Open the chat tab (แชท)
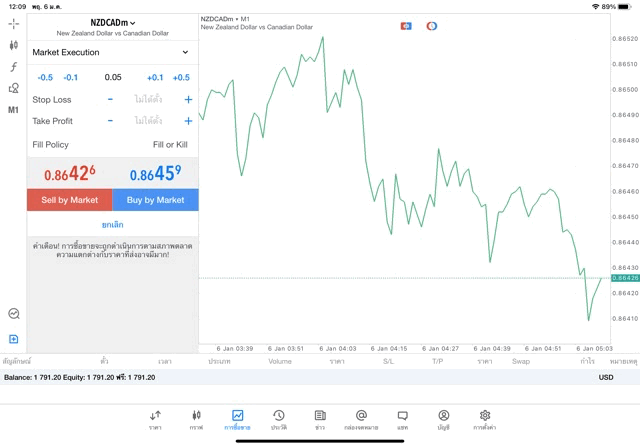The height and width of the screenshot is (447, 640). pos(402,420)
